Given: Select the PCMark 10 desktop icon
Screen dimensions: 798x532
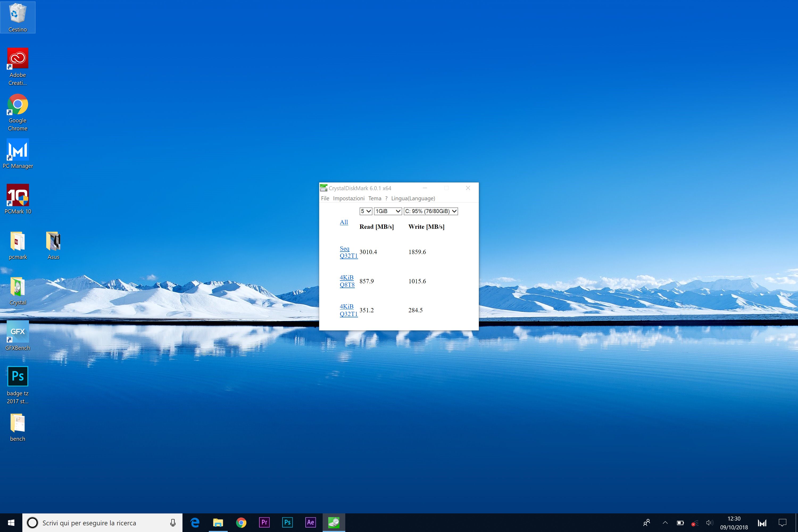Looking at the screenshot, I should [18, 199].
